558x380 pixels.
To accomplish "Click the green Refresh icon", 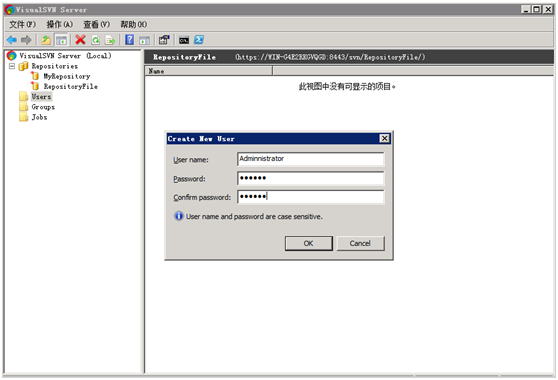I will [x=96, y=40].
